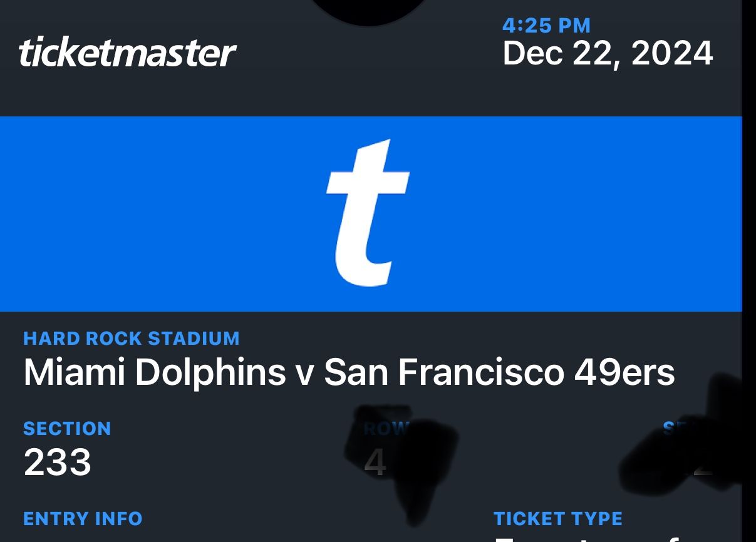This screenshot has height=542, width=756.
Task: Select the 4:25 PM event time
Action: click(546, 26)
